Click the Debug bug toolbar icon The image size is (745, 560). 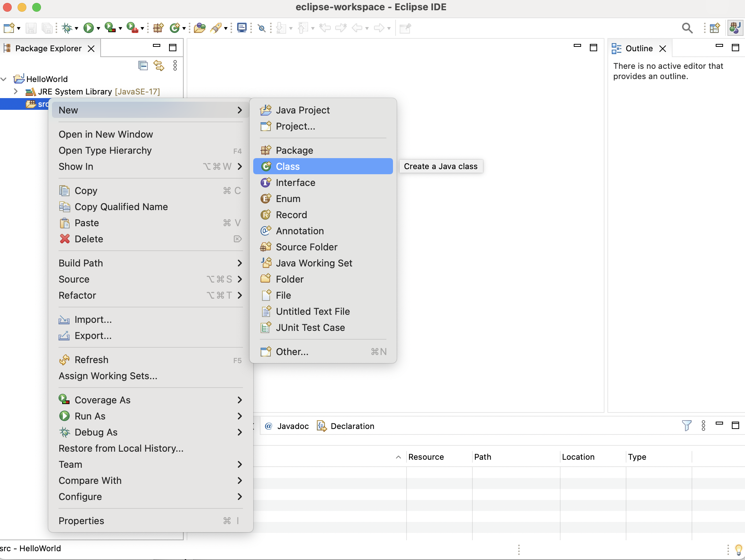67,28
